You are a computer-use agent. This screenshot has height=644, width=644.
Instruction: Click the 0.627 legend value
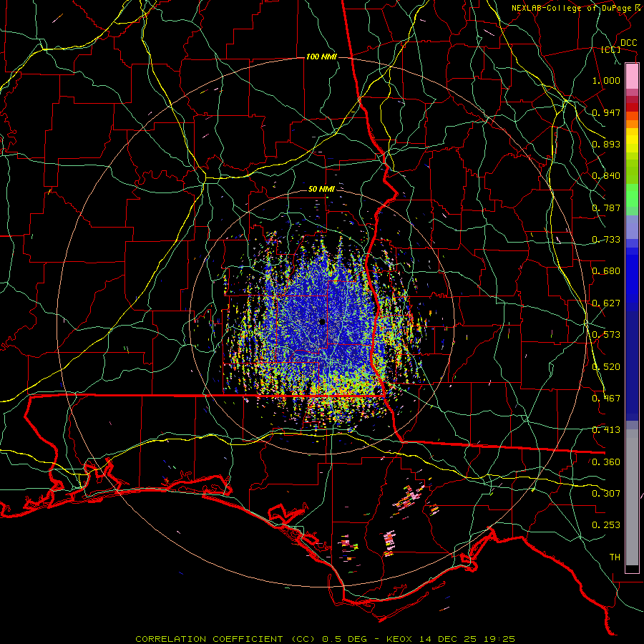pyautogui.click(x=606, y=303)
